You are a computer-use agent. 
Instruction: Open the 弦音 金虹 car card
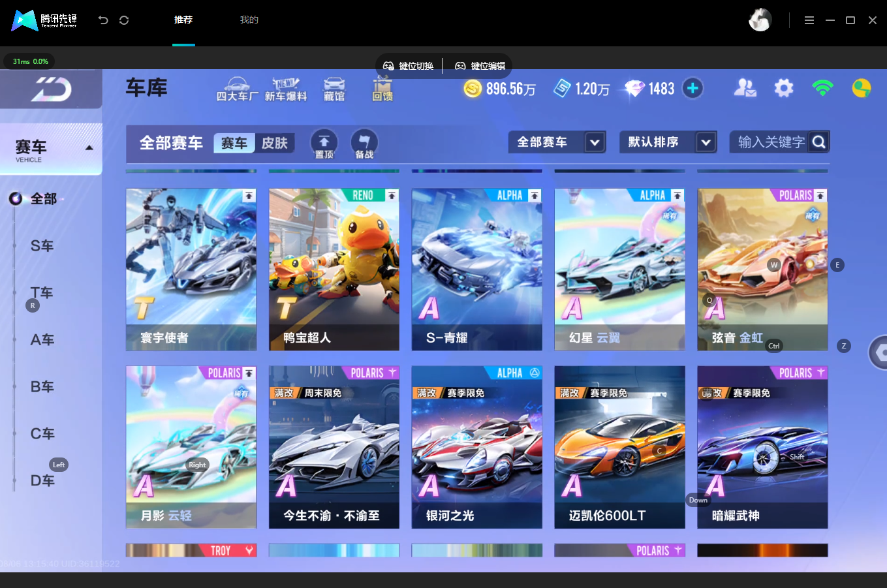tap(763, 270)
